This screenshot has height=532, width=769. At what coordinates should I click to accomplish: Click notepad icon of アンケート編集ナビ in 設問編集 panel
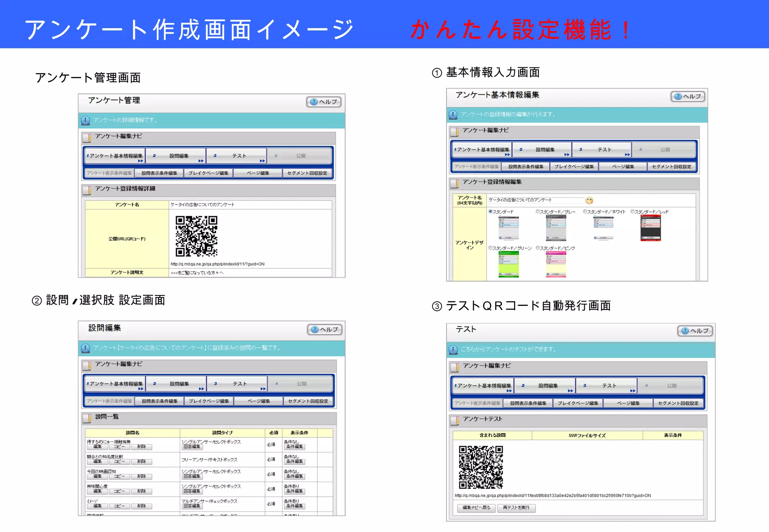point(87,365)
